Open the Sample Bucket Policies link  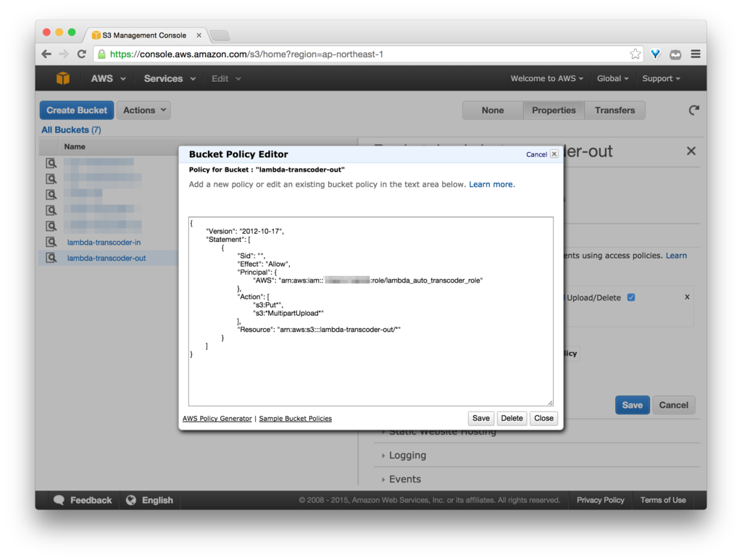point(296,419)
